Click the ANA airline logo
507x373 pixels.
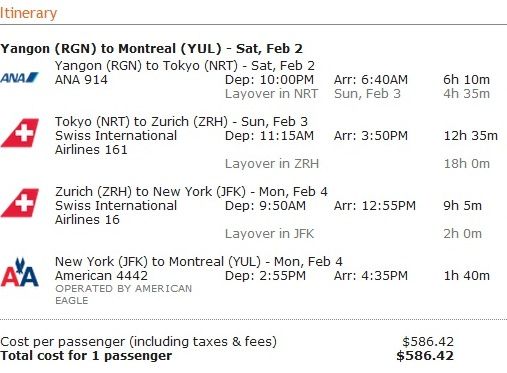[19, 78]
